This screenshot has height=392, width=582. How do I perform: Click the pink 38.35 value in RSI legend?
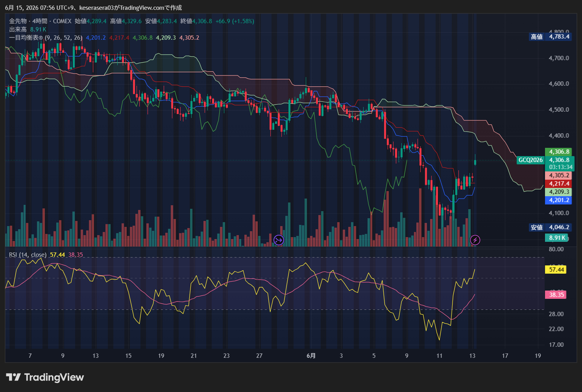click(75, 255)
